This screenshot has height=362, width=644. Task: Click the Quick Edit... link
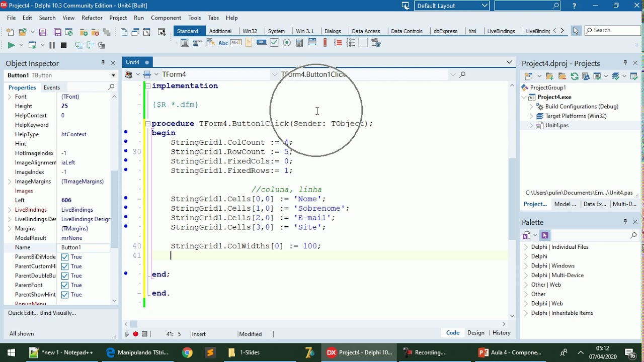(x=22, y=313)
